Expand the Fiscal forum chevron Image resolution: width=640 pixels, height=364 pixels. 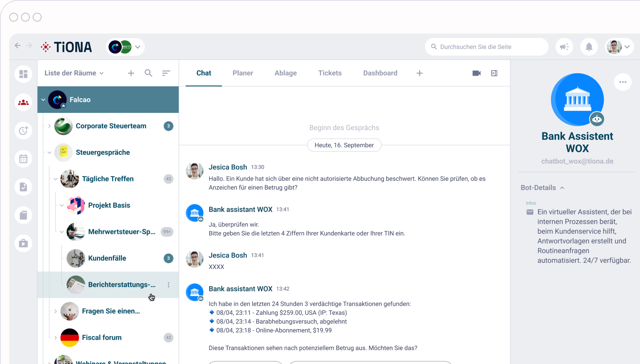[55, 338]
